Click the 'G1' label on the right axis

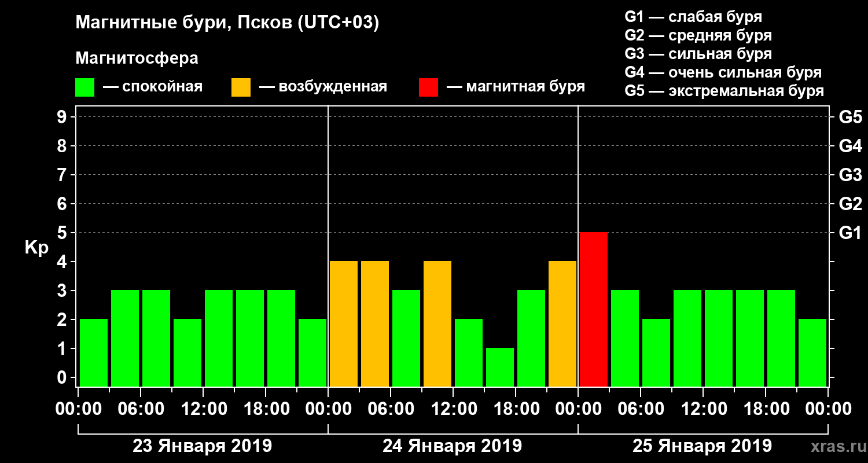850,233
